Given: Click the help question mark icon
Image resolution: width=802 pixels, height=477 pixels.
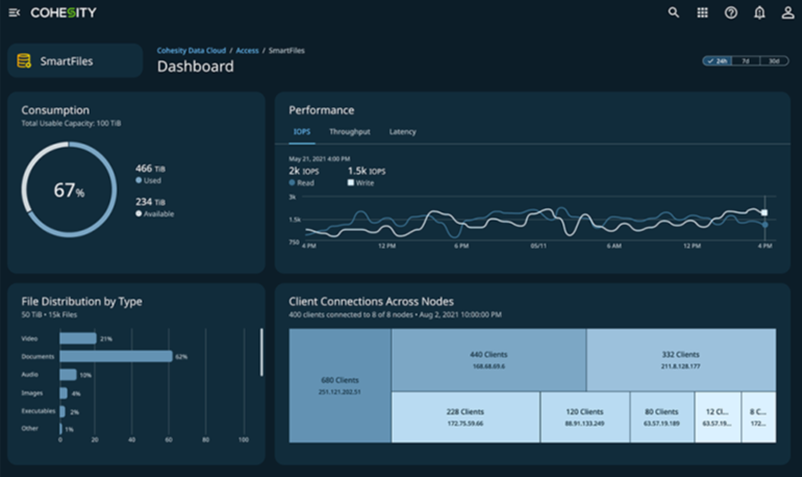Looking at the screenshot, I should (x=731, y=13).
